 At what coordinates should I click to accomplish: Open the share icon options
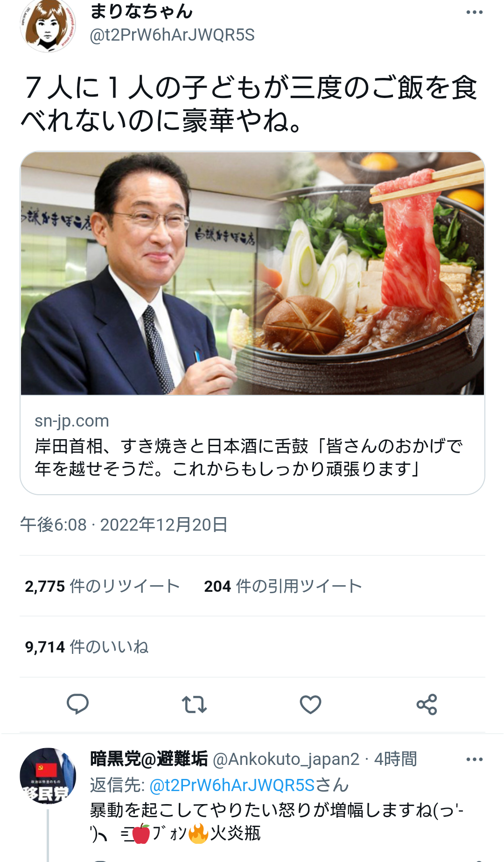[x=427, y=705]
